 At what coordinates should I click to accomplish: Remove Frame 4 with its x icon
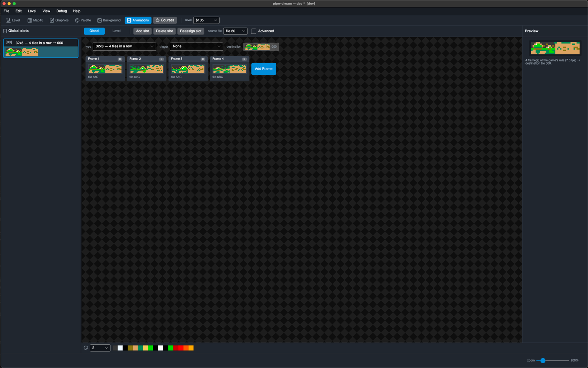click(245, 59)
